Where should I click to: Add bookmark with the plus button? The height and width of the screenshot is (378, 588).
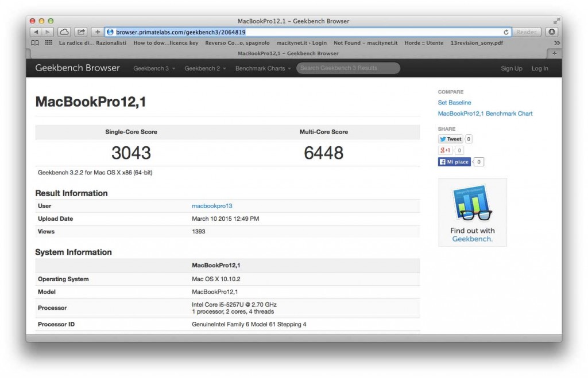[98, 32]
